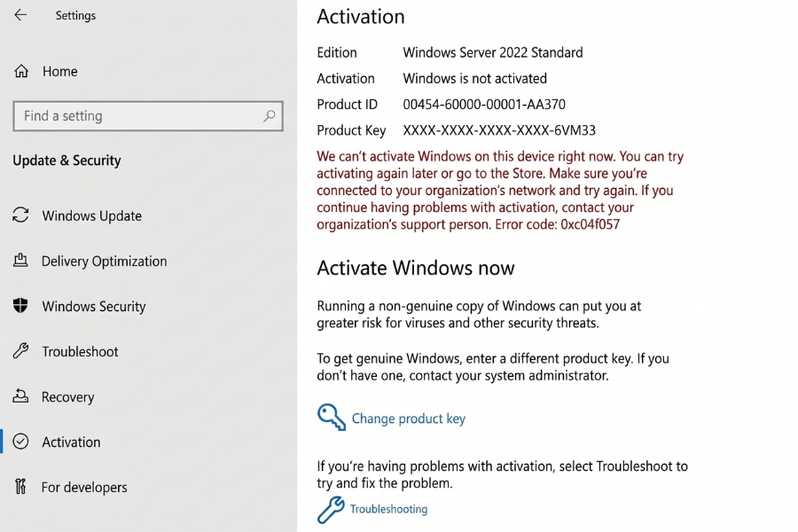Click the Product Key label

coord(351,130)
